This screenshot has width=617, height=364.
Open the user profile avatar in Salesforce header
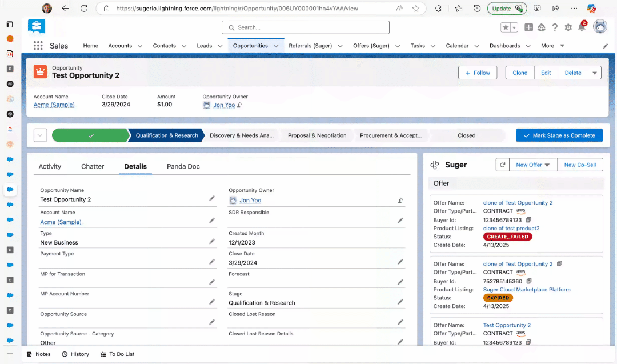coord(600,27)
